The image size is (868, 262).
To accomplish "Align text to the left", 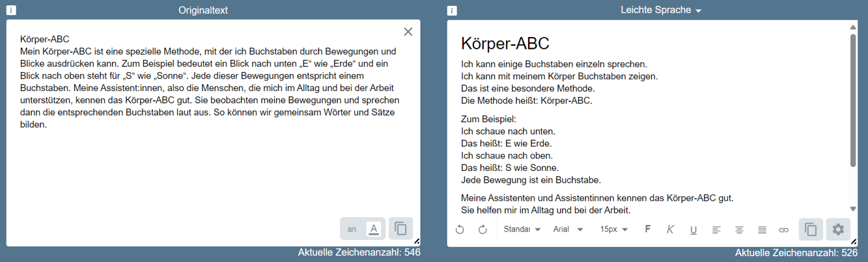I will 716,229.
